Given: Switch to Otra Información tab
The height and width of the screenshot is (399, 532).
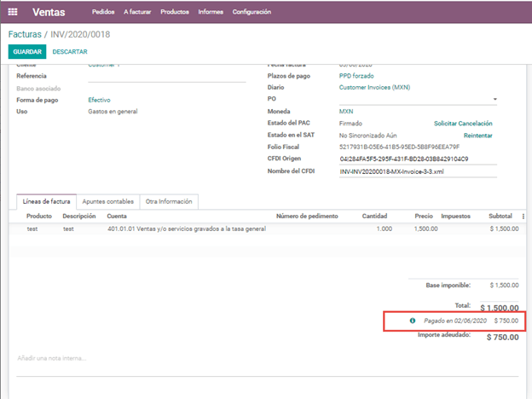Looking at the screenshot, I should click(x=169, y=202).
